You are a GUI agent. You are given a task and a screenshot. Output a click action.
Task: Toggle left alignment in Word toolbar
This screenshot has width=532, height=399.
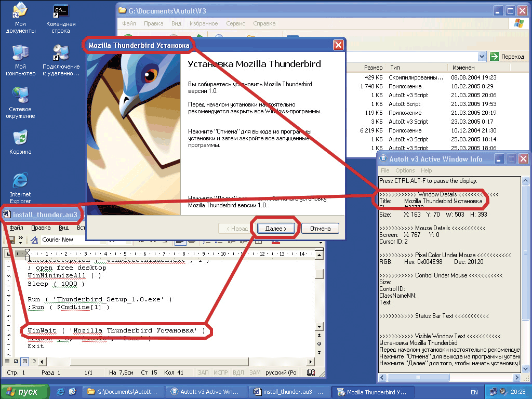coord(180,242)
